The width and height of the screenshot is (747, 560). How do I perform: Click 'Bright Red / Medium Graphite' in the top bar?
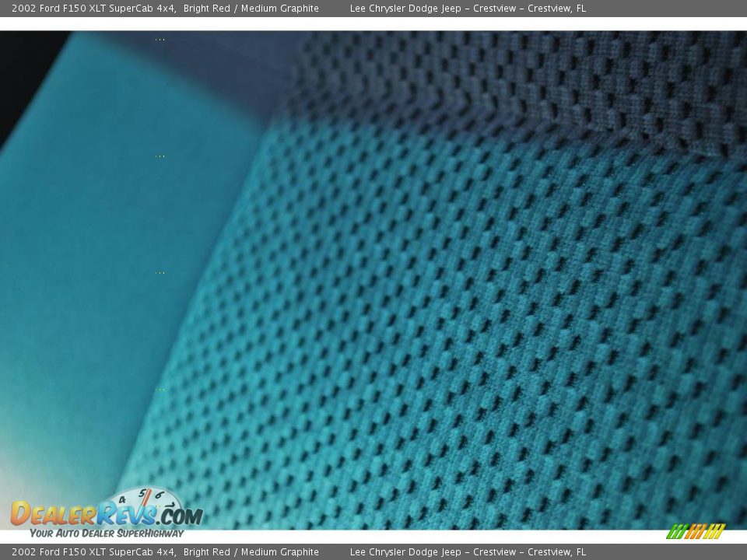pos(251,9)
